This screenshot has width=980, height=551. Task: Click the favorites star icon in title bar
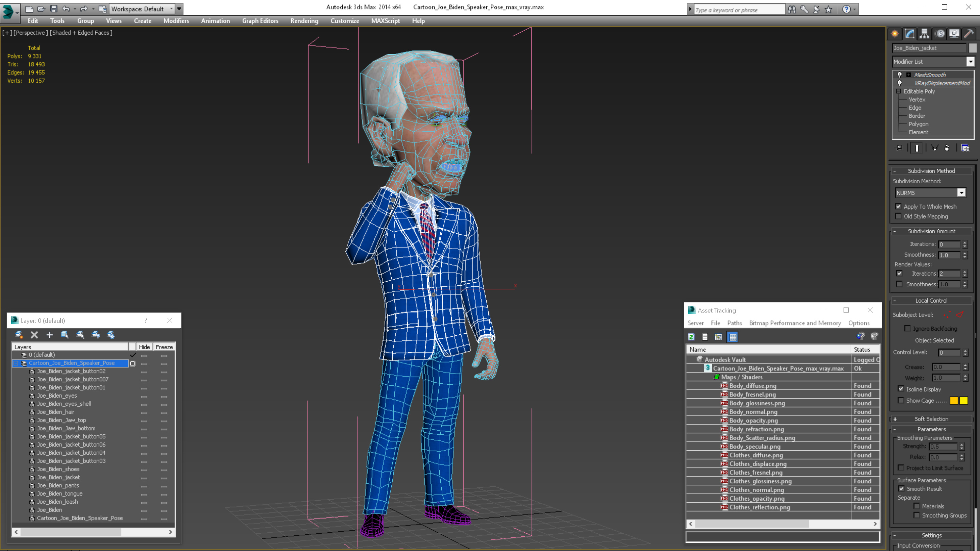point(828,9)
